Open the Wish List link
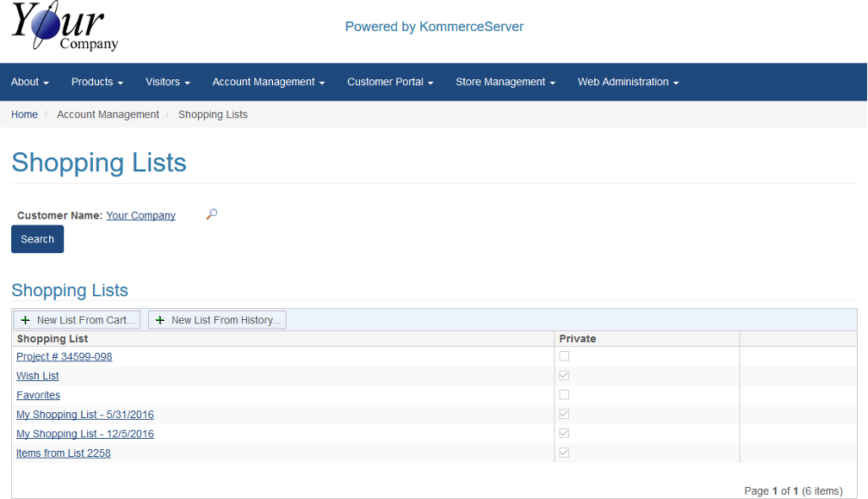Viewport: 868px width, 499px height. coord(38,376)
